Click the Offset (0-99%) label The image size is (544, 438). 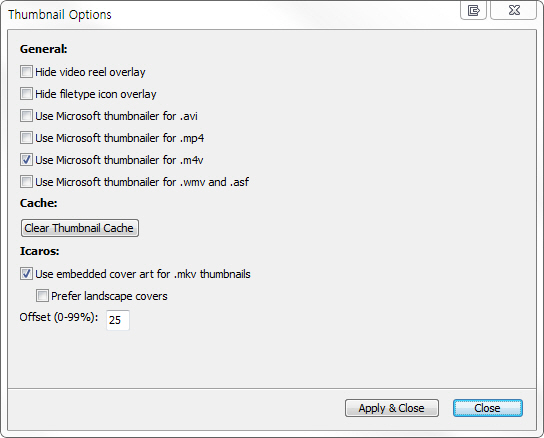59,317
